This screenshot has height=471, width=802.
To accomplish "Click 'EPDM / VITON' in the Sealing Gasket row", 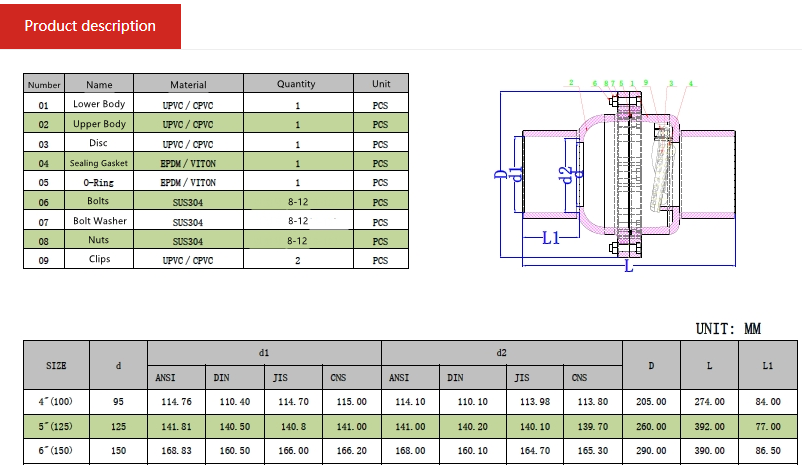I will (x=188, y=163).
